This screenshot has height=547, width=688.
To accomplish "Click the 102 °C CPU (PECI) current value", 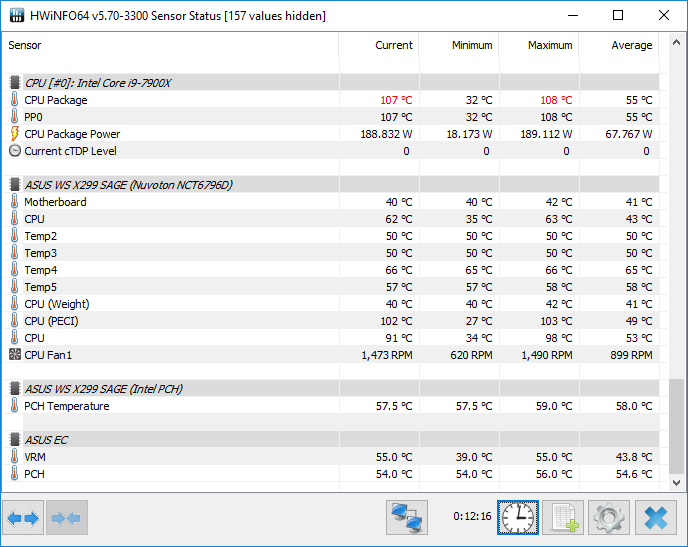I will 396,321.
